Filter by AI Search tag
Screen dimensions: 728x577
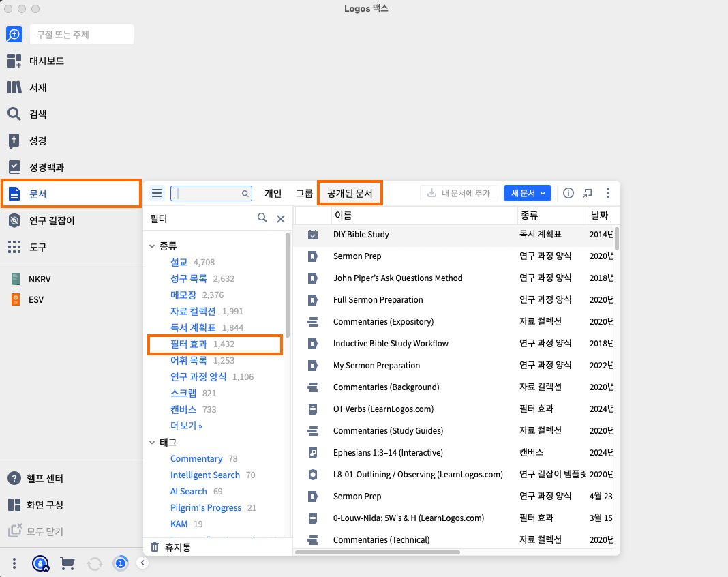(x=189, y=491)
